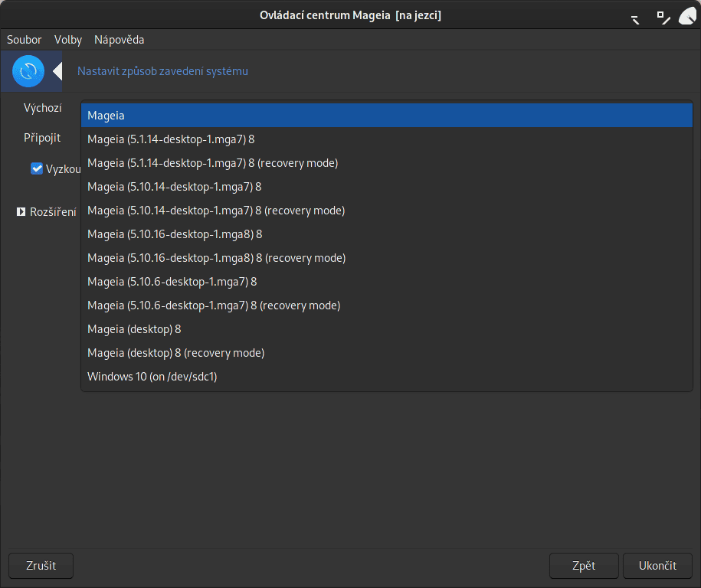Open the Soubor menu
The width and height of the screenshot is (701, 588).
click(23, 39)
